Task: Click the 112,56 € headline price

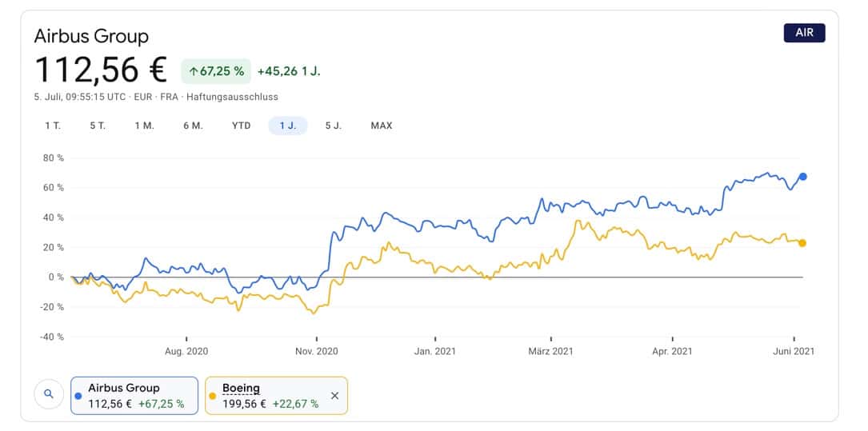Action: click(101, 70)
